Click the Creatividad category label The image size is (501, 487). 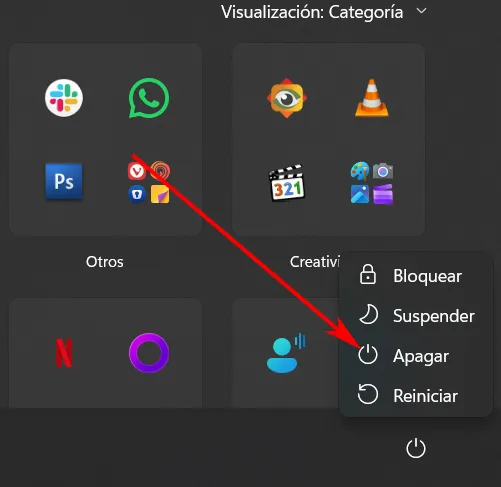pos(315,262)
